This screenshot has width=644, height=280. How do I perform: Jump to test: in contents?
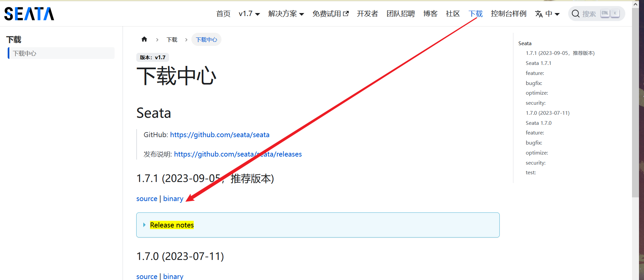(x=531, y=173)
